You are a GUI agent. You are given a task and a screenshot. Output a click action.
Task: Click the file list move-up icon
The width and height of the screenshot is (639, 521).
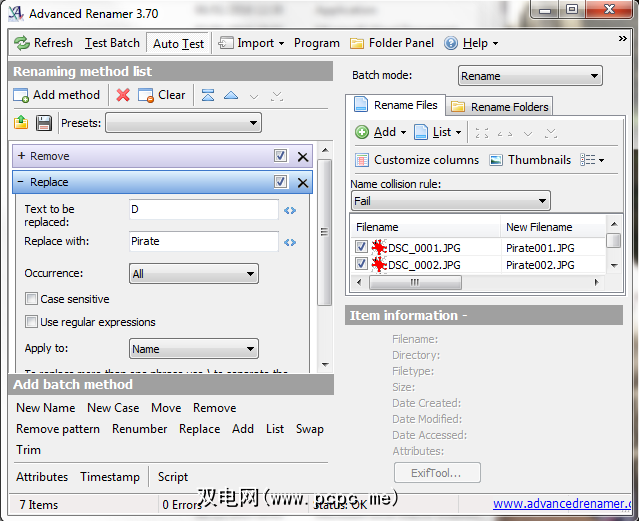pyautogui.click(x=505, y=133)
